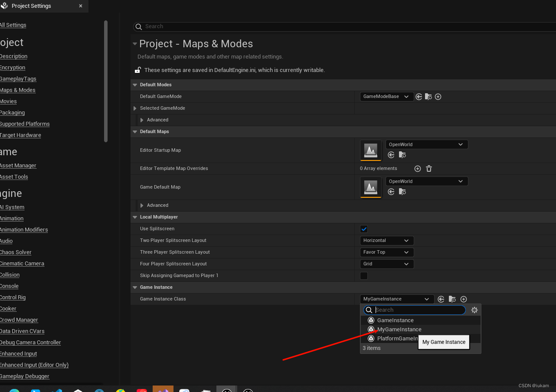
Task: Open Encryption settings page
Action: pos(13,68)
